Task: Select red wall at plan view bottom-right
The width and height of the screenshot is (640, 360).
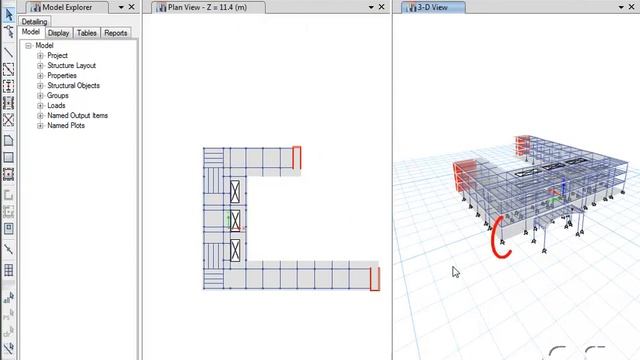Action: (375, 279)
